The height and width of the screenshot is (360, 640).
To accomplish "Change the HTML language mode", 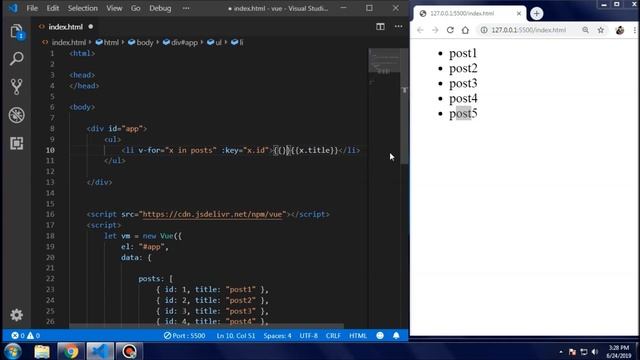I will [x=358, y=336].
